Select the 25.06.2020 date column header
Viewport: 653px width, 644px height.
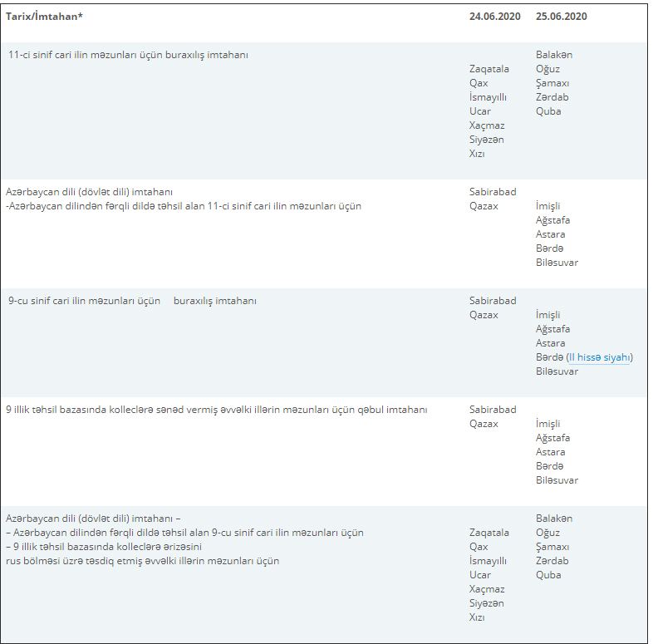click(562, 16)
